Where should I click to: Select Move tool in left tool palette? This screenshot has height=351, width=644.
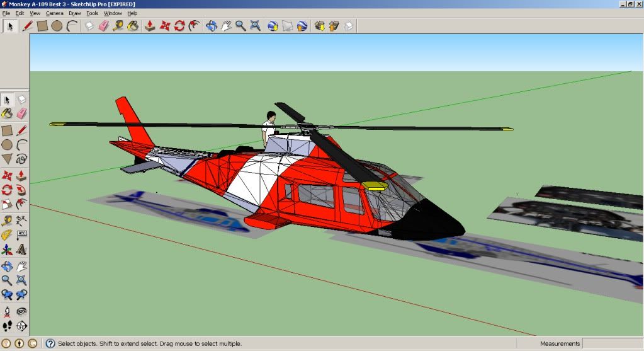[7, 175]
